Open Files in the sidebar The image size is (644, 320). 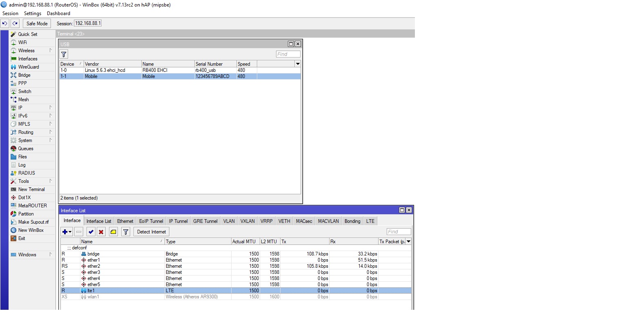point(32,157)
